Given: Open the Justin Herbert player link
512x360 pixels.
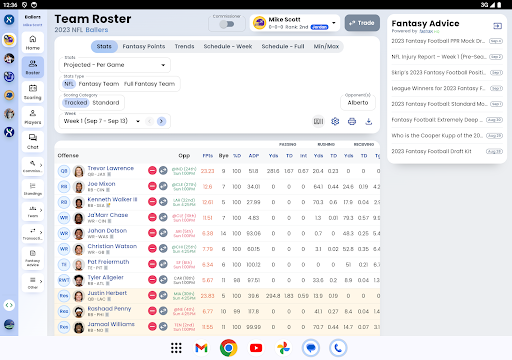Looking at the screenshot, I should [107, 293].
